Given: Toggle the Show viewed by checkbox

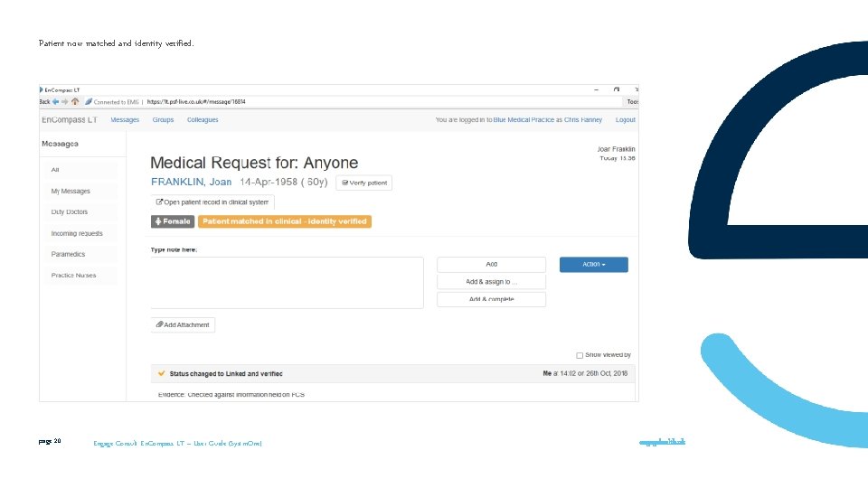Looking at the screenshot, I should click(580, 355).
